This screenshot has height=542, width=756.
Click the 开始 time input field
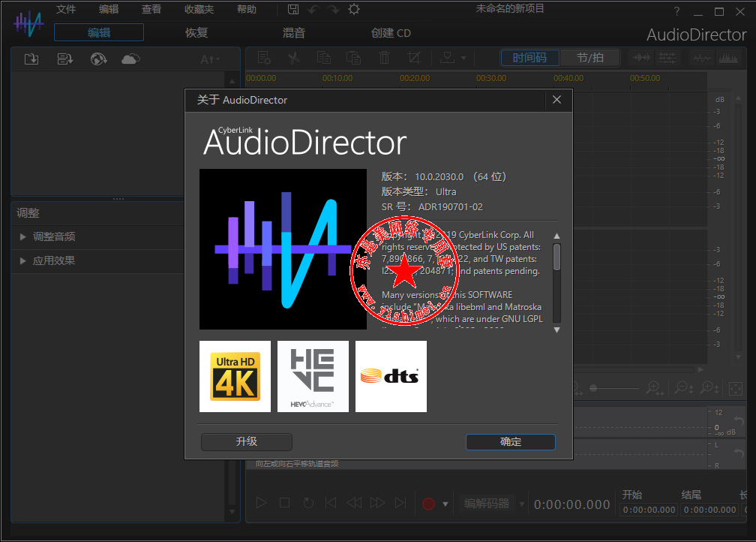(x=649, y=510)
